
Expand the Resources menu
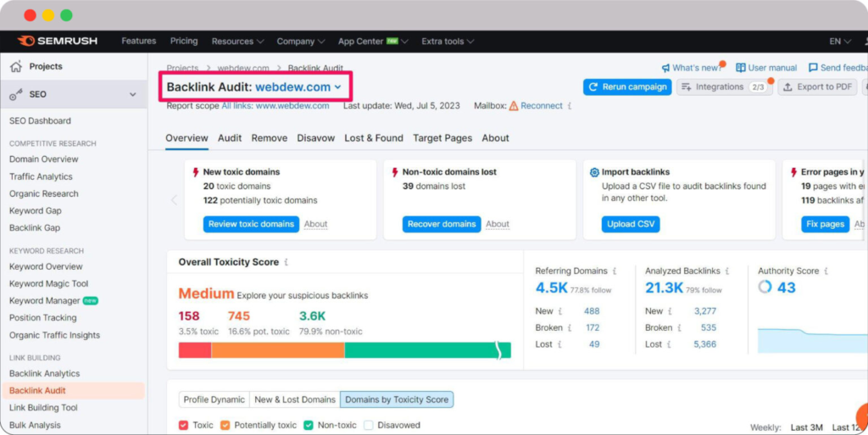(237, 42)
